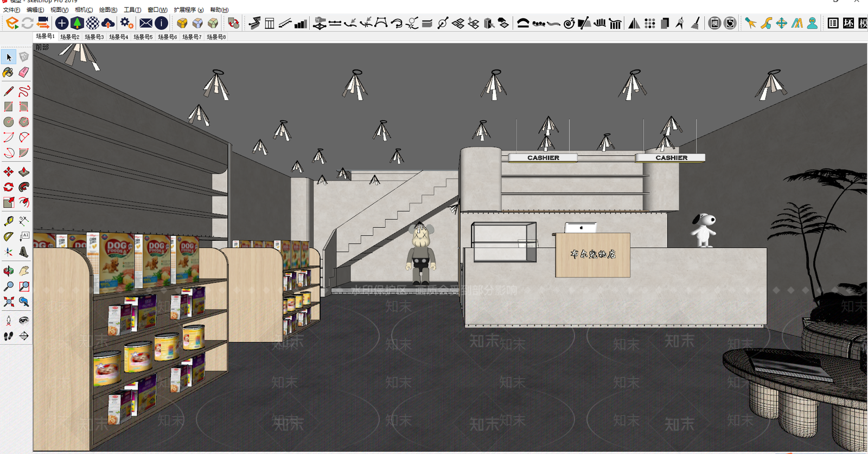Image resolution: width=868 pixels, height=454 pixels.
Task: Click the envelope icon in top toolbar
Action: 146,23
